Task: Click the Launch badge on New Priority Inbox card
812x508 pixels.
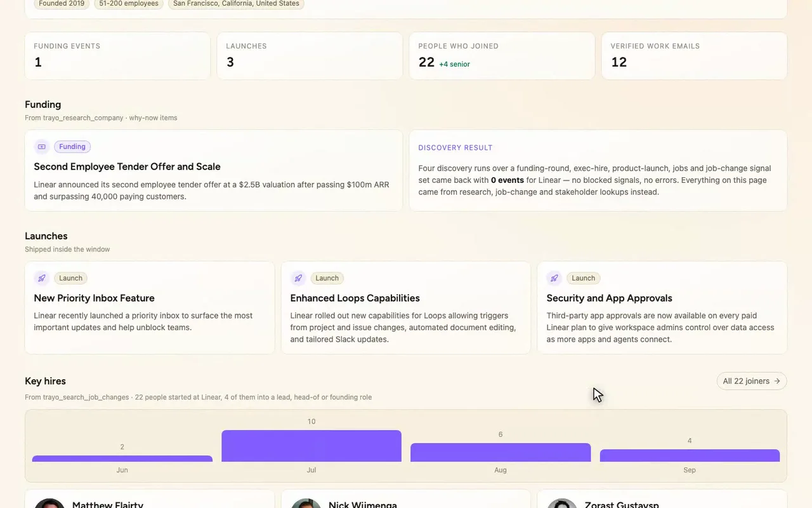Action: pos(70,278)
